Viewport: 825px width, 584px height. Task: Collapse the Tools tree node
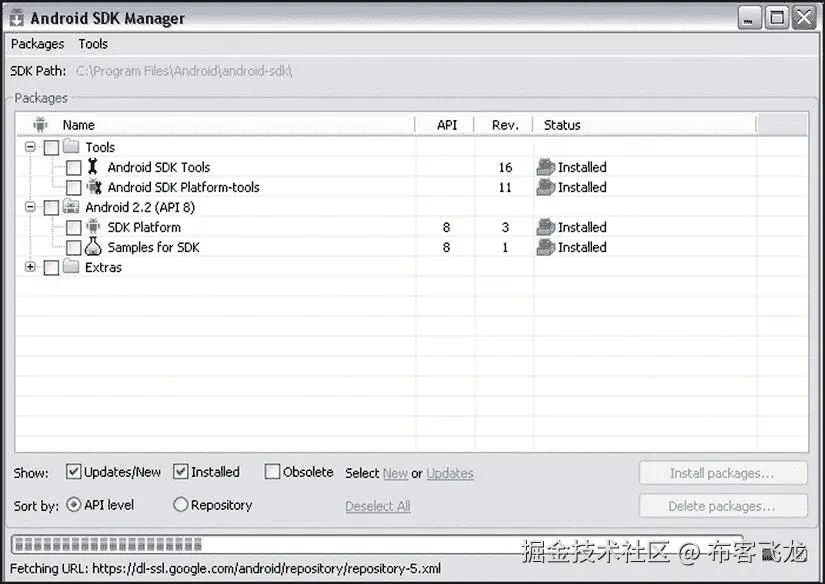click(31, 147)
